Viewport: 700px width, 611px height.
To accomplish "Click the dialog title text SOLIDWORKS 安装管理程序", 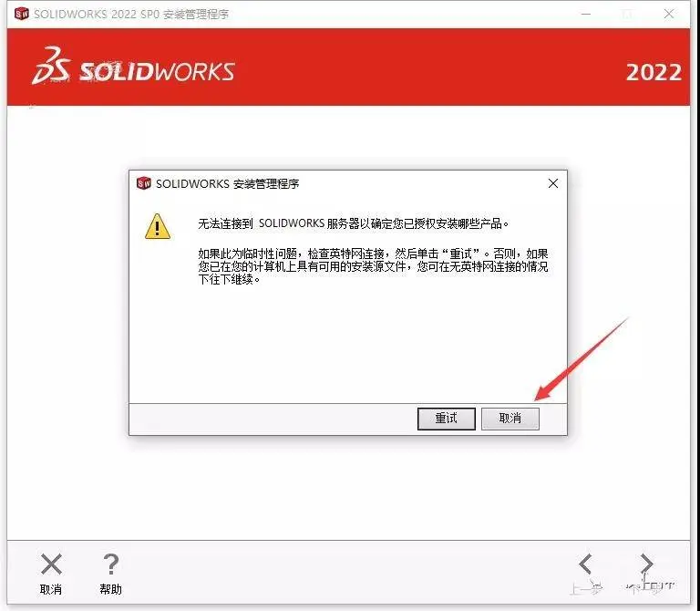I will point(227,183).
